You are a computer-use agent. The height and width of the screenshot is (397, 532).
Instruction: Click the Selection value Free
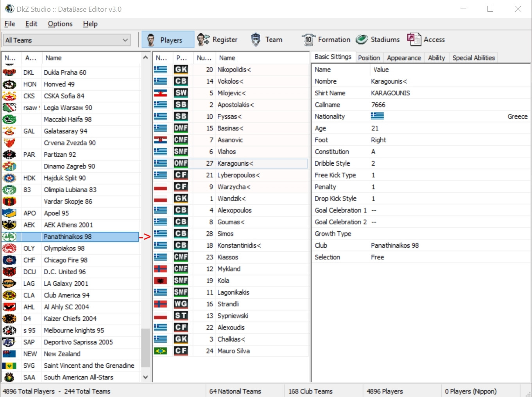click(378, 257)
